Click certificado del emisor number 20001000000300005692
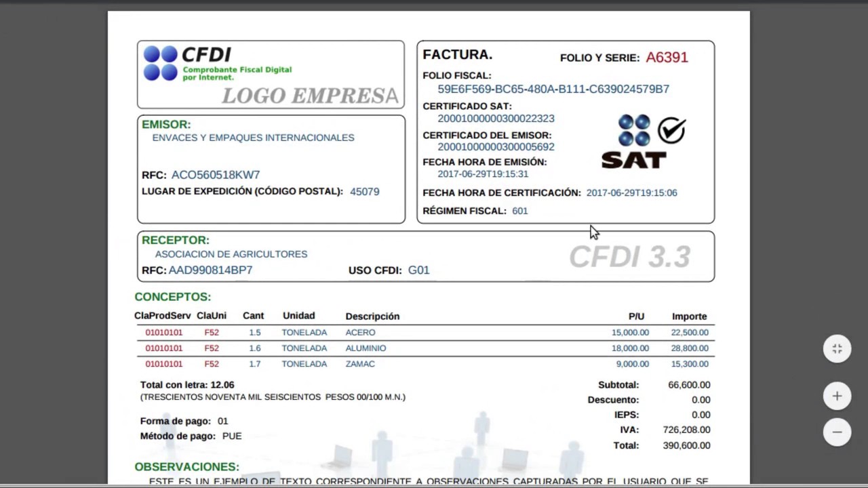The height and width of the screenshot is (488, 868). tap(496, 147)
